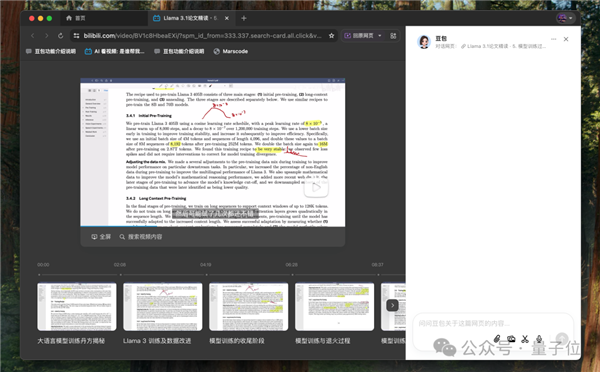
Task: Select the Llama 3 训练及数据改进 chapter thumbnail
Action: pyautogui.click(x=163, y=307)
